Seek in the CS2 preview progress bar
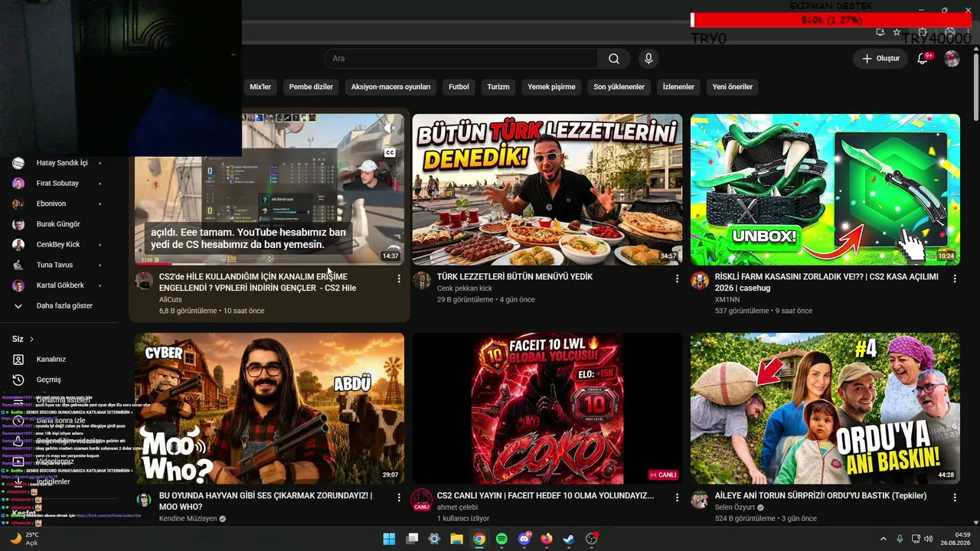980x551 pixels. pyautogui.click(x=269, y=264)
